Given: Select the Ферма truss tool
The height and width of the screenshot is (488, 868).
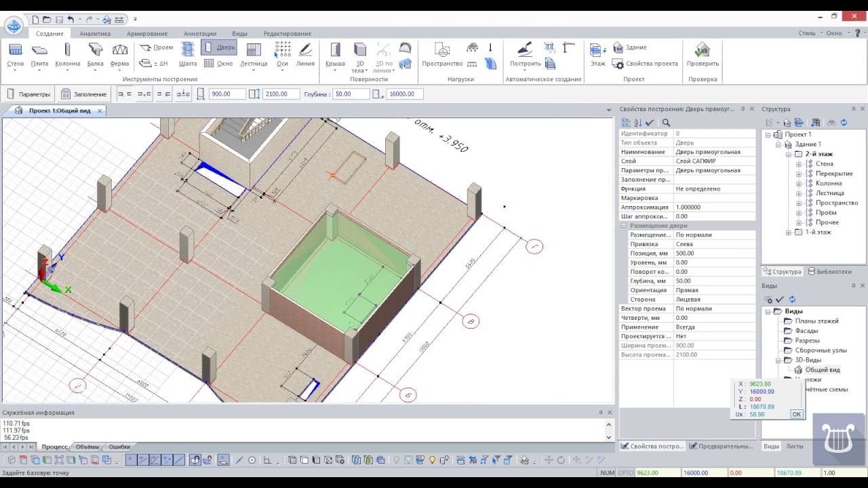Looking at the screenshot, I should [120, 56].
